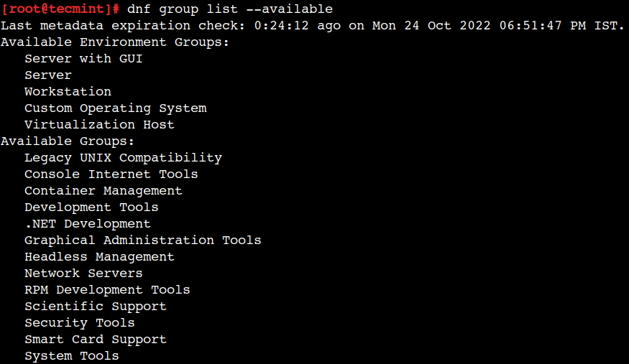Click the 'Network Servers' line

point(83,273)
